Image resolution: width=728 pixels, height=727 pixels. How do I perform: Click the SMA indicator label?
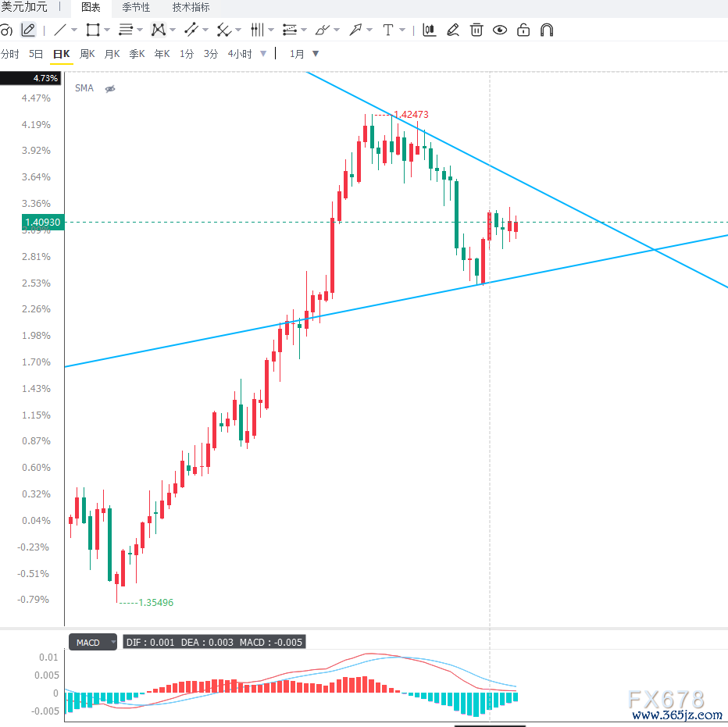[x=84, y=88]
